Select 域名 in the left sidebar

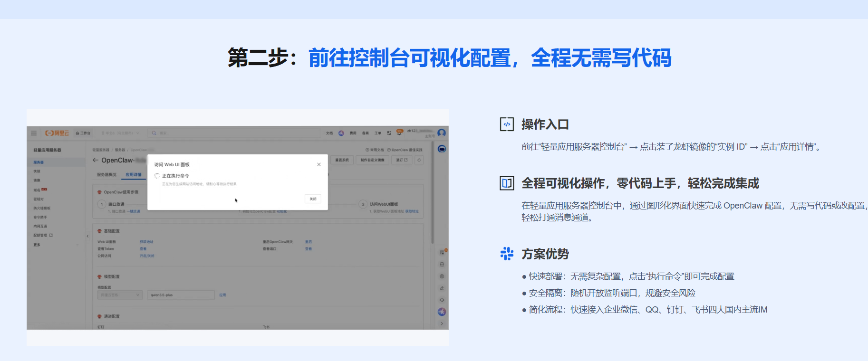pos(37,190)
